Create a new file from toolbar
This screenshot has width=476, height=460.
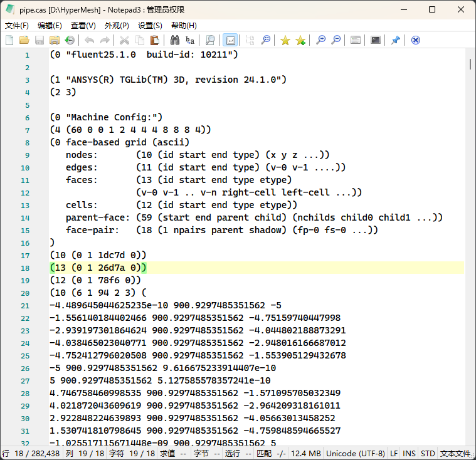[x=9, y=40]
